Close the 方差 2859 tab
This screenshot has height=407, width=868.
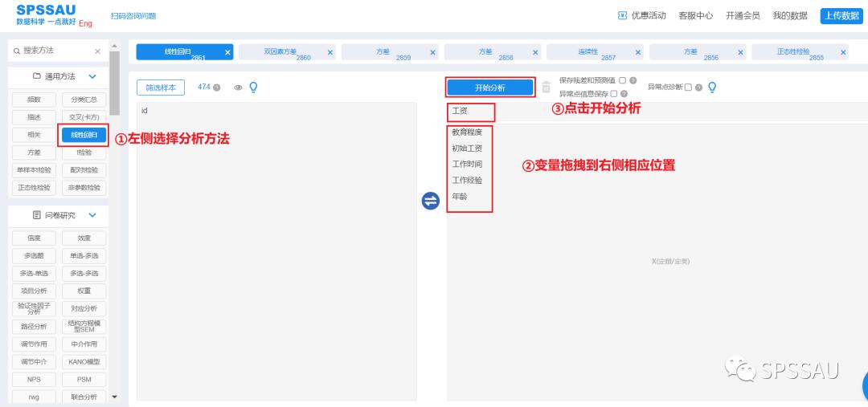point(432,52)
